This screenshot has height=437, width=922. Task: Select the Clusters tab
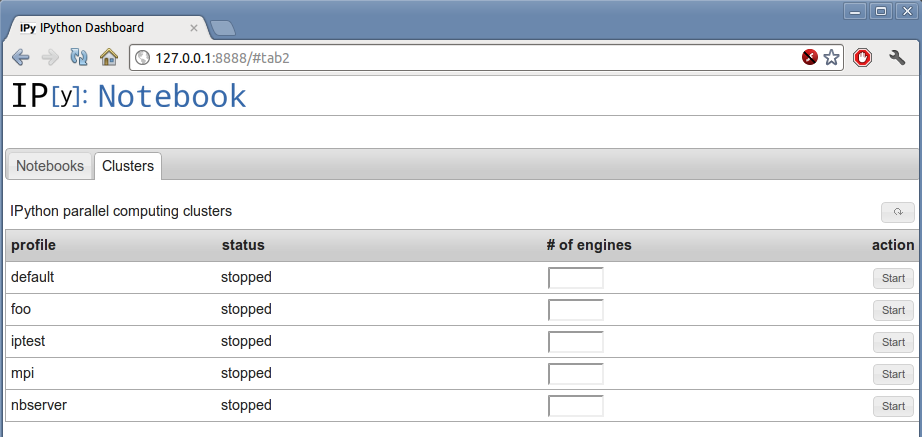pyautogui.click(x=128, y=166)
